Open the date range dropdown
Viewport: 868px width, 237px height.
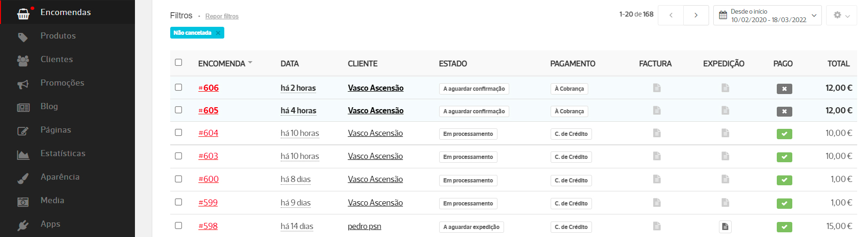(x=767, y=16)
